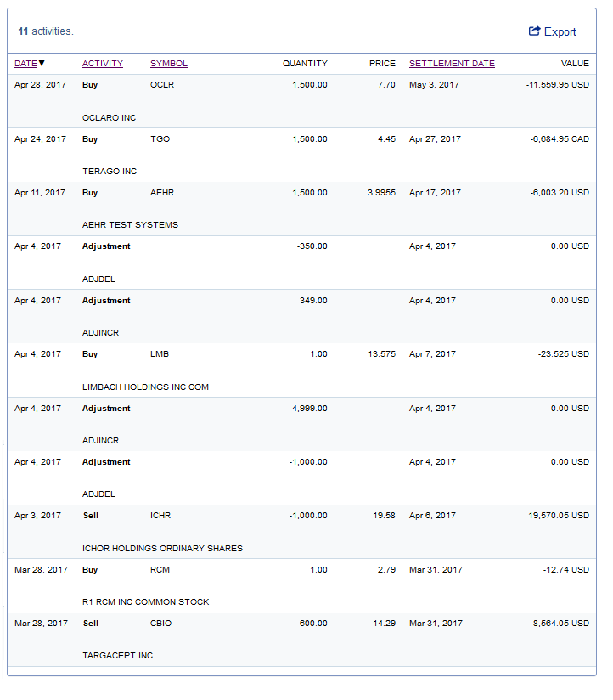Sort the table by Activity header
This screenshot has height=700, width=613.
[x=103, y=64]
